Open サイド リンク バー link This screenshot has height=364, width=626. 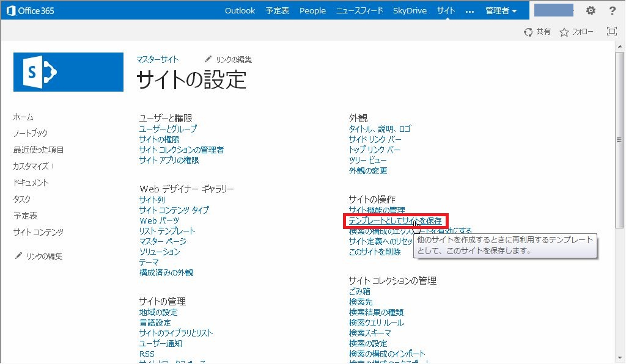[x=375, y=139]
